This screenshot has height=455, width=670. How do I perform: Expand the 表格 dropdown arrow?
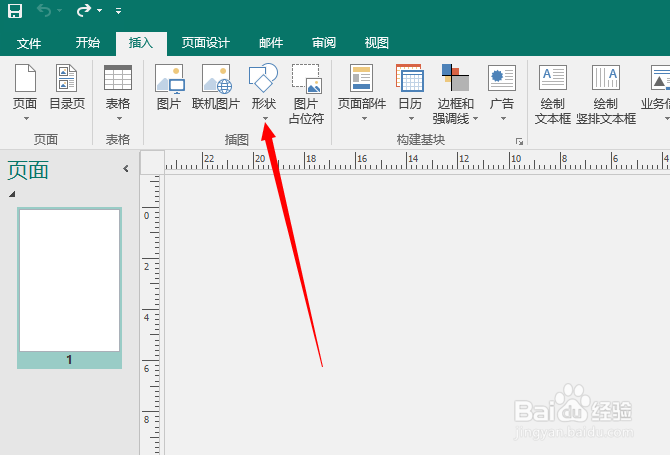(x=119, y=118)
